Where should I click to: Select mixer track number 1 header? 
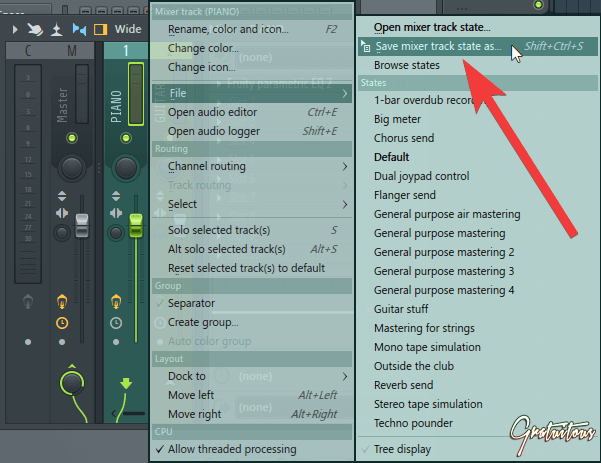[126, 51]
